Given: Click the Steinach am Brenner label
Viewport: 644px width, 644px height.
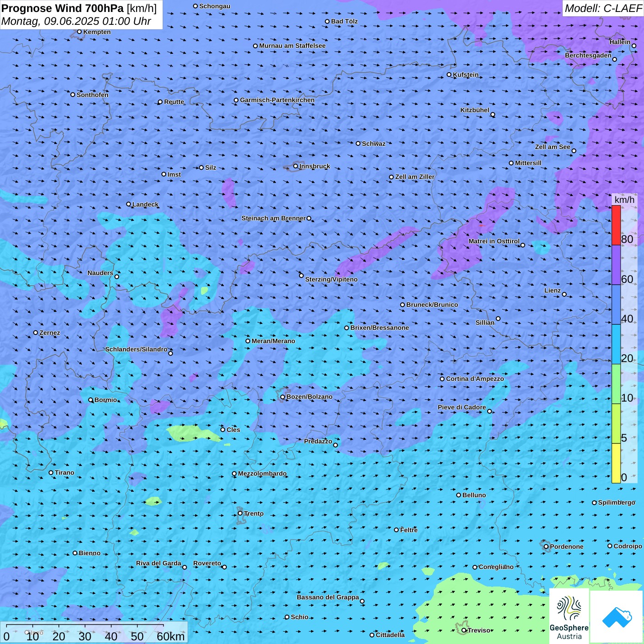Looking at the screenshot, I should click(x=274, y=218).
